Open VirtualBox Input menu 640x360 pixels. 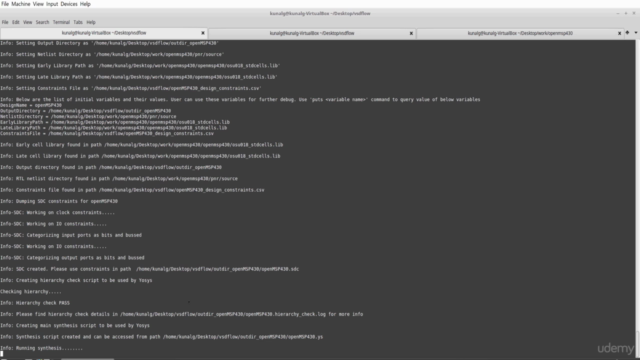click(52, 4)
